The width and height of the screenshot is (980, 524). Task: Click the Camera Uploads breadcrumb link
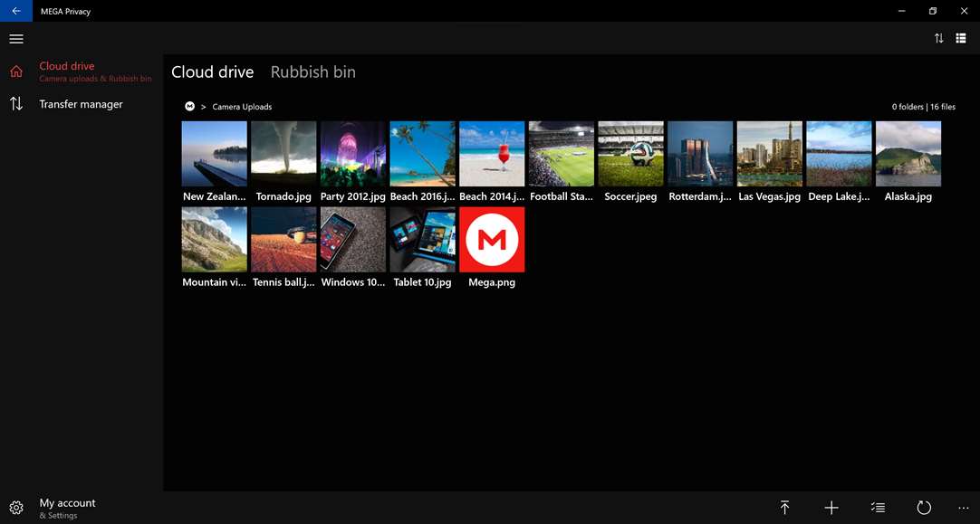click(242, 107)
